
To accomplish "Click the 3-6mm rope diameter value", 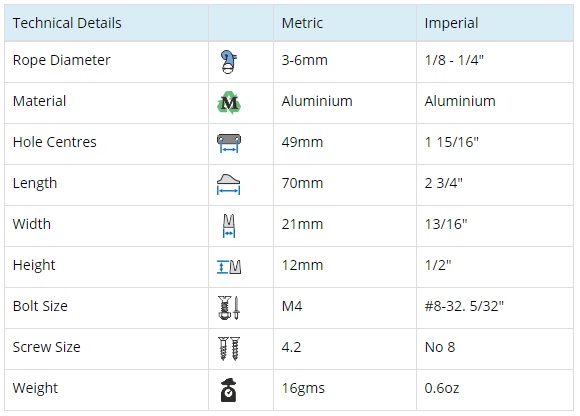I will click(x=304, y=60).
